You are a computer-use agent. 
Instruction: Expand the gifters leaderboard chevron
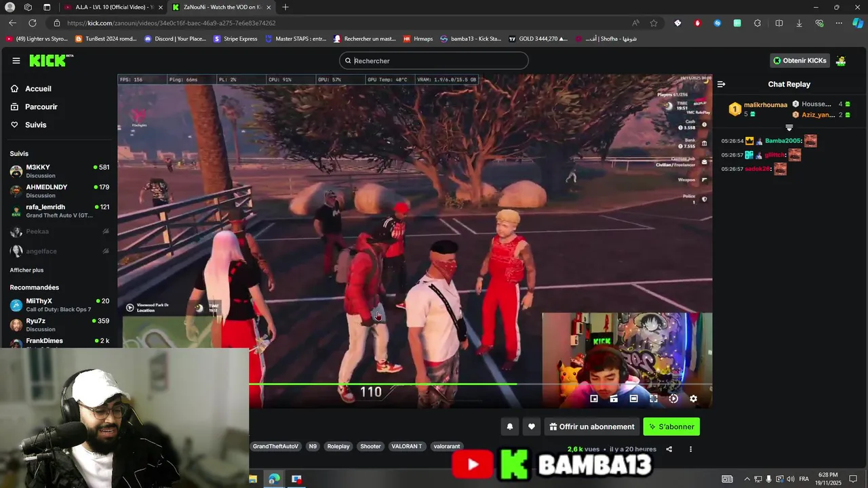(x=789, y=128)
